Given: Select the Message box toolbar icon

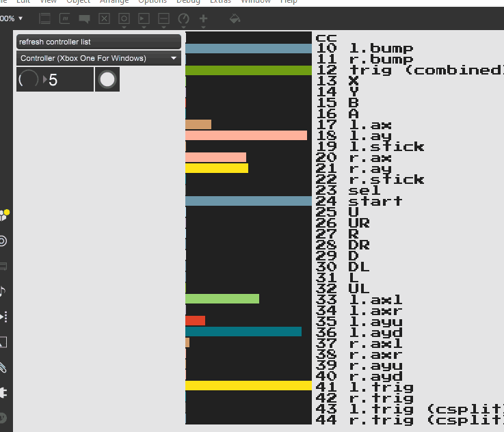Looking at the screenshot, I should tap(64, 18).
